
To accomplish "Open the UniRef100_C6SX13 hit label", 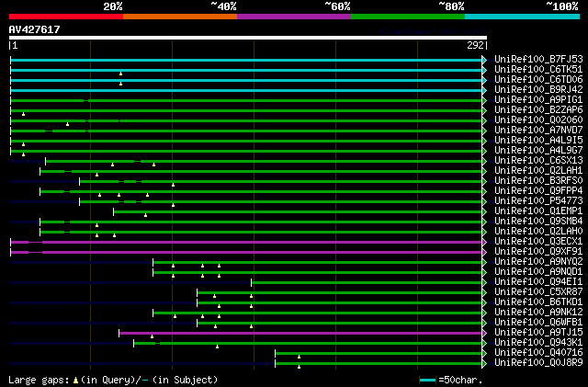I will coord(538,160).
